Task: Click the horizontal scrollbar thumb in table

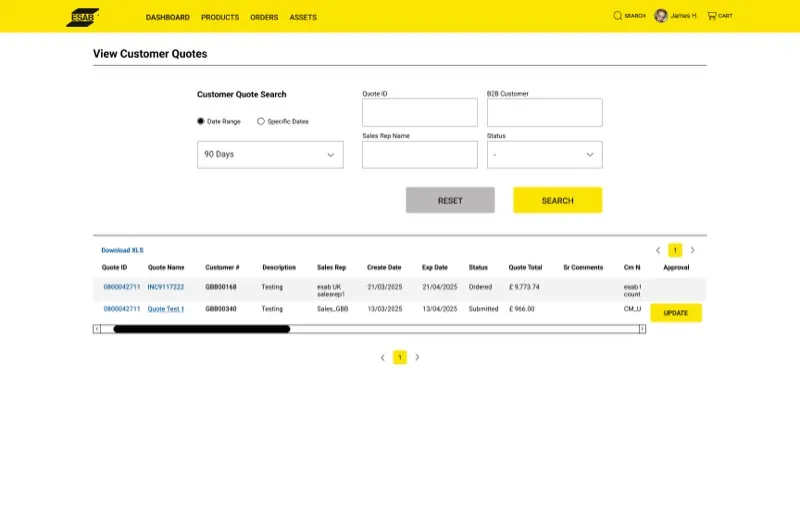Action: point(200,328)
